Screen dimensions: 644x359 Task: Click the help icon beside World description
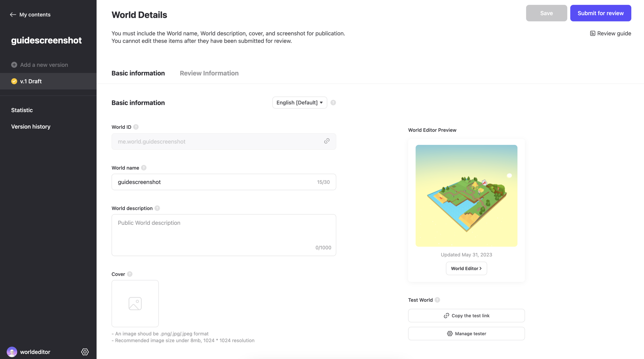(157, 208)
